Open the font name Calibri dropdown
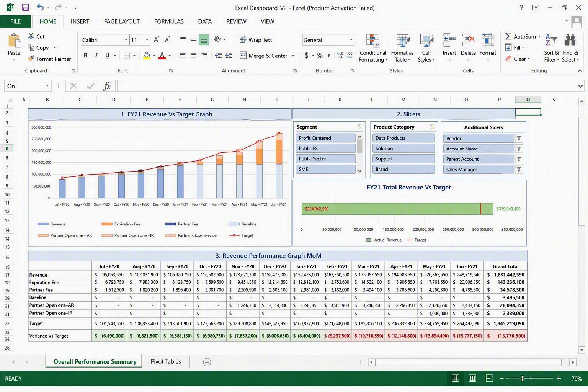This screenshot has width=588, height=392. [126, 40]
